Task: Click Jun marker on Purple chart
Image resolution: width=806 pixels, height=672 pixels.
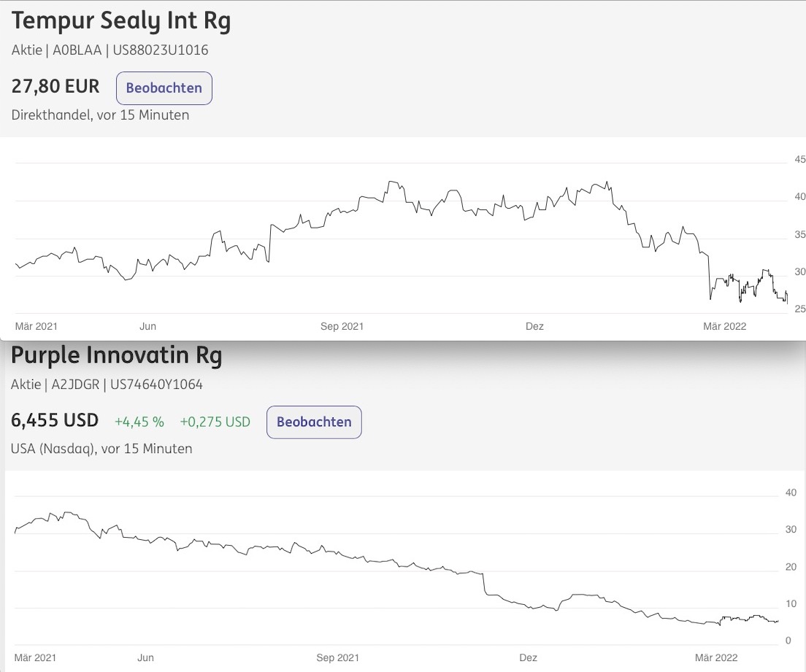Action: pos(145,657)
